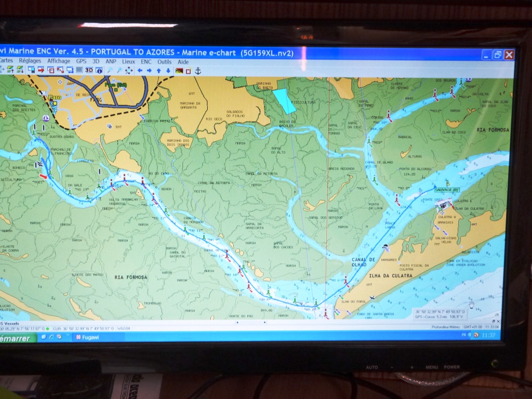Minimize the Fugawi Marine ENC window
Viewport: 532px width, 399px height.
pyautogui.click(x=486, y=55)
